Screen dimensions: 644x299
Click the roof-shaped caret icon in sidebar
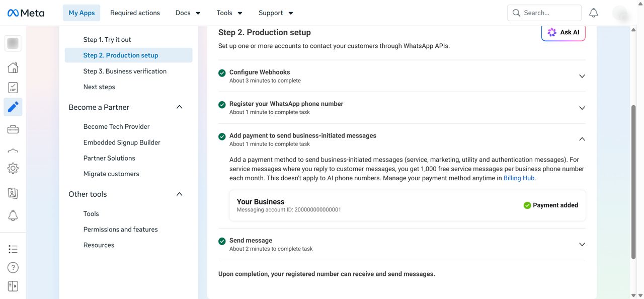tap(13, 150)
